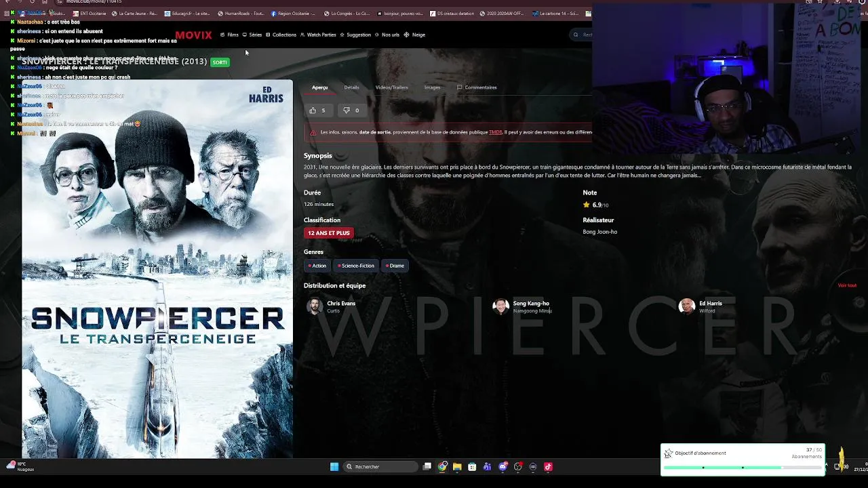The width and height of the screenshot is (868, 488).
Task: Open the Commentaires tab
Action: (477, 87)
